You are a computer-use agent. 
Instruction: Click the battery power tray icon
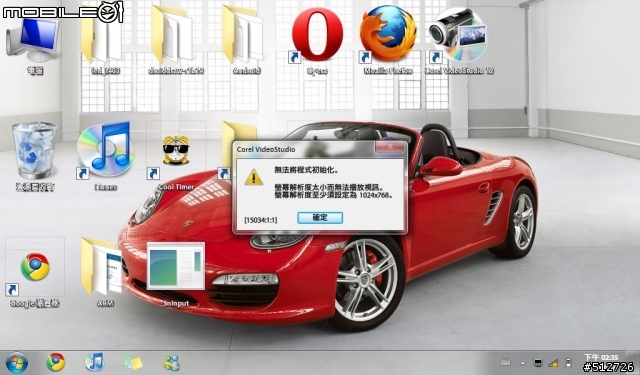(x=568, y=363)
